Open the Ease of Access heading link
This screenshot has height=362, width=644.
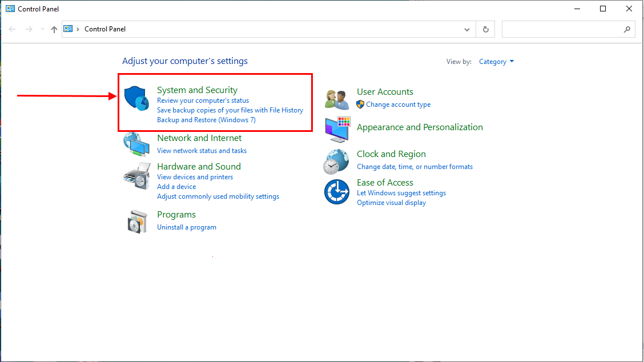click(x=385, y=183)
